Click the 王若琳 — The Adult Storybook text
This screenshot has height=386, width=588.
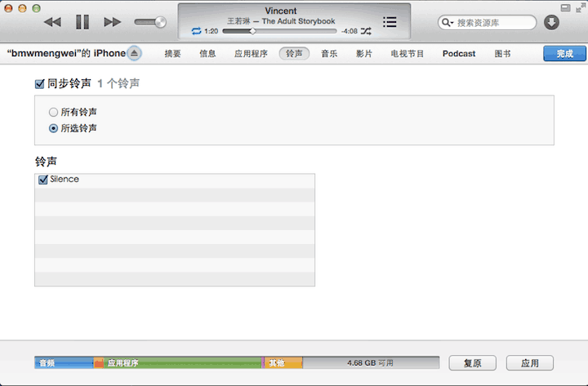(281, 21)
